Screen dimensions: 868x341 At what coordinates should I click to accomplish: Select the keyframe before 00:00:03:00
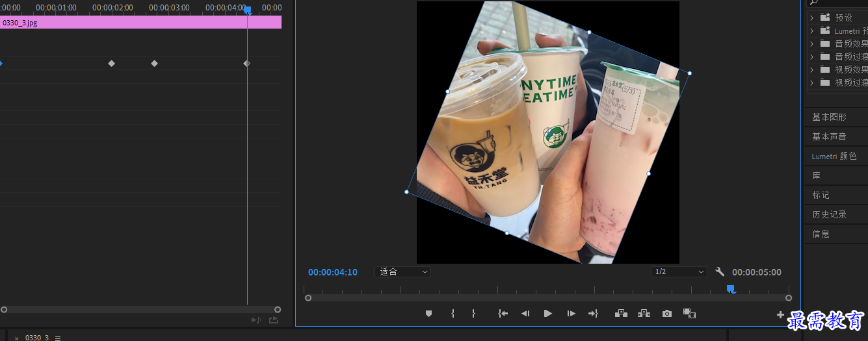pyautogui.click(x=154, y=63)
